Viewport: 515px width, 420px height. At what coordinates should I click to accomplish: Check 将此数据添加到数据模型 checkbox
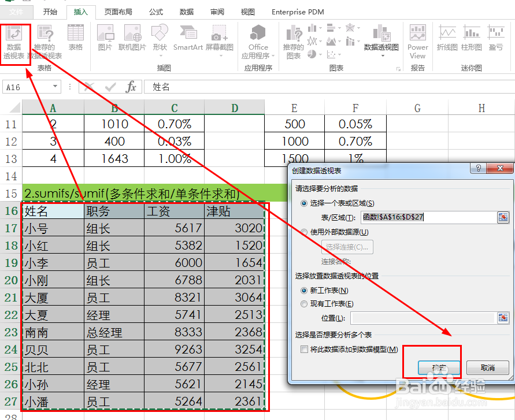pos(305,349)
